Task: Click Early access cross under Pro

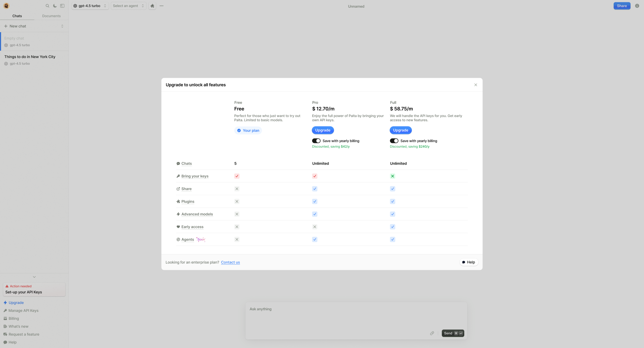Action: [315, 227]
